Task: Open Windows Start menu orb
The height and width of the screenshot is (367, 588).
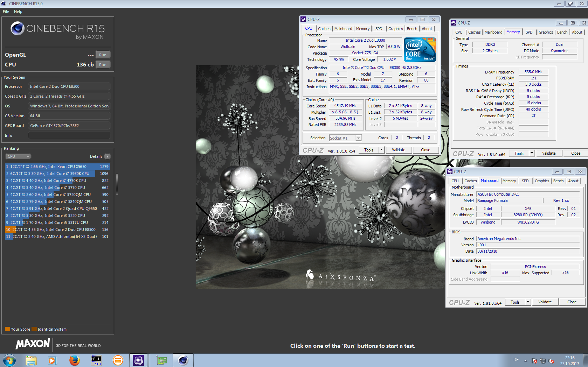Action: pos(9,360)
